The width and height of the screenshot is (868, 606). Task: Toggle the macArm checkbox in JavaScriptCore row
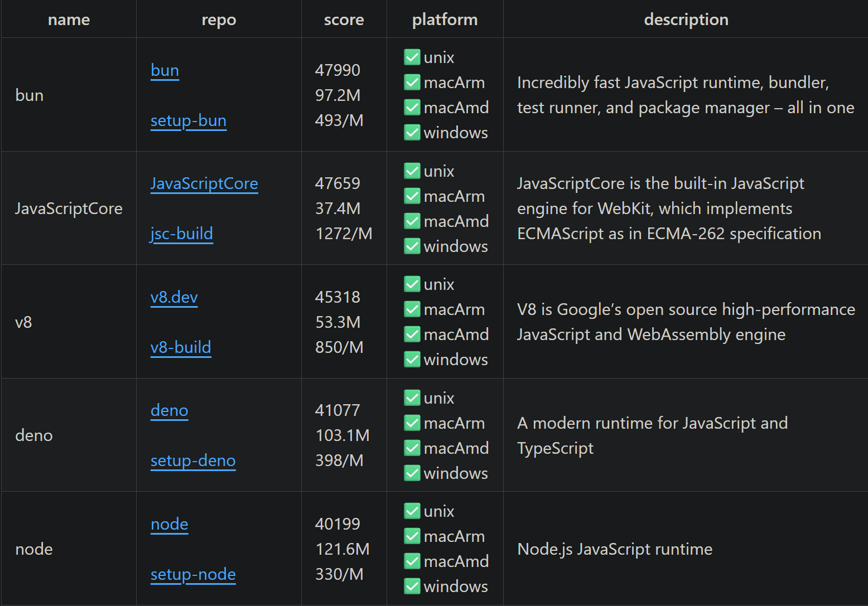[x=412, y=196]
